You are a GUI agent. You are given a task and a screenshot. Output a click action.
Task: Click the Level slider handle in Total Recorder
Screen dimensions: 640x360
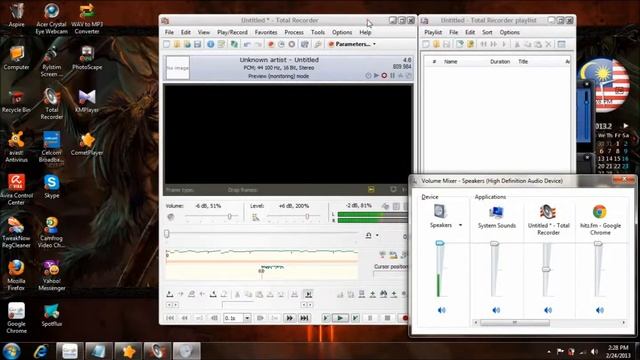pos(307,216)
